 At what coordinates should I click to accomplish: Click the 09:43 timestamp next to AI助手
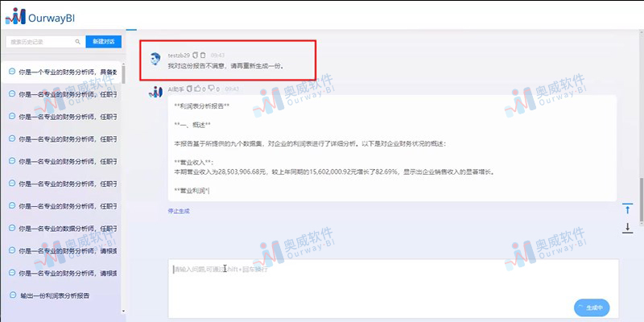[x=232, y=89]
